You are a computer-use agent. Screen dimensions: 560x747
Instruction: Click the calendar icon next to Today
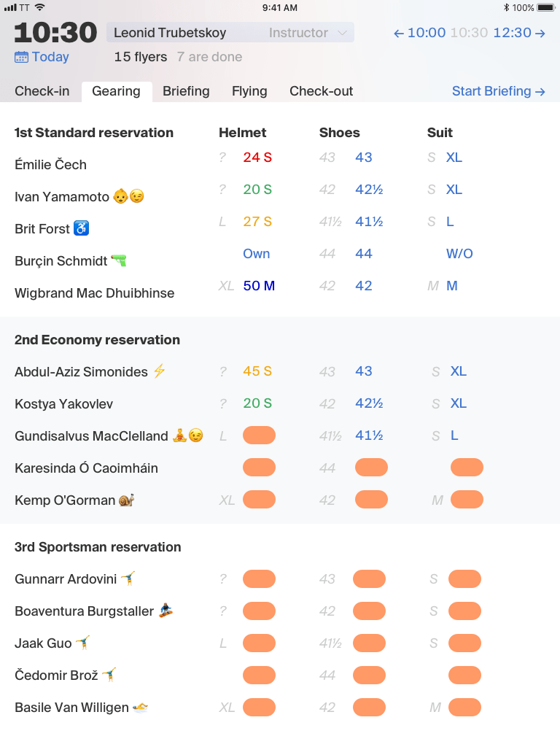click(21, 57)
